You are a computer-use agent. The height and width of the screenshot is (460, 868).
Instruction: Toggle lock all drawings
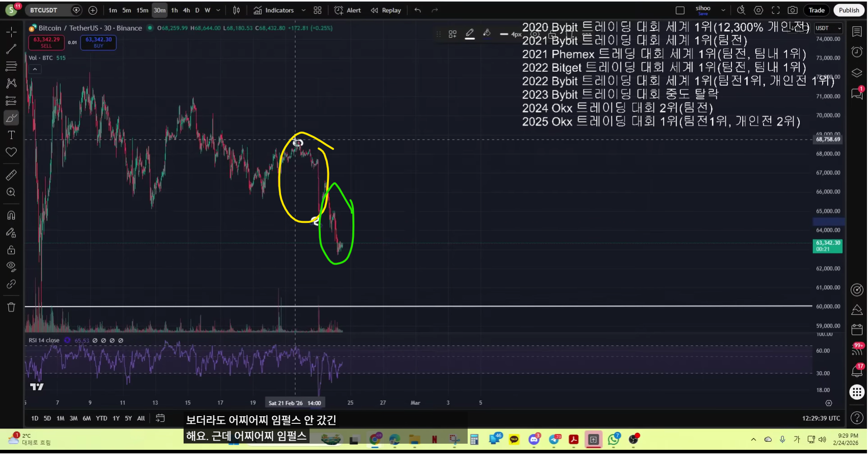11,250
